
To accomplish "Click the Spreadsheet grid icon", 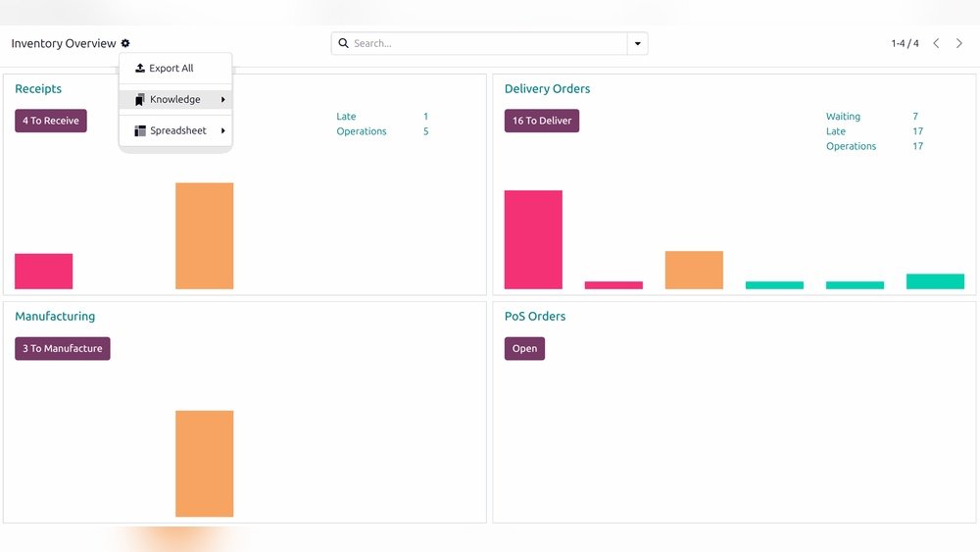I will coord(140,131).
